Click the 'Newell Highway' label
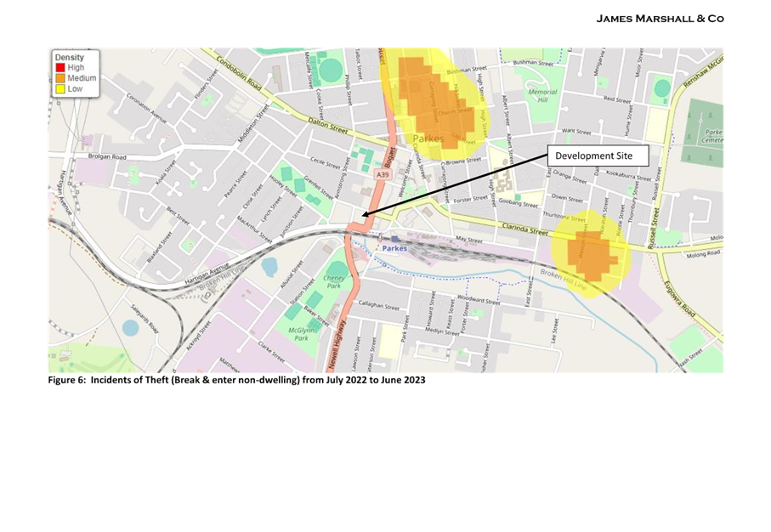Screen dimensions: 771x532 [x=339, y=345]
